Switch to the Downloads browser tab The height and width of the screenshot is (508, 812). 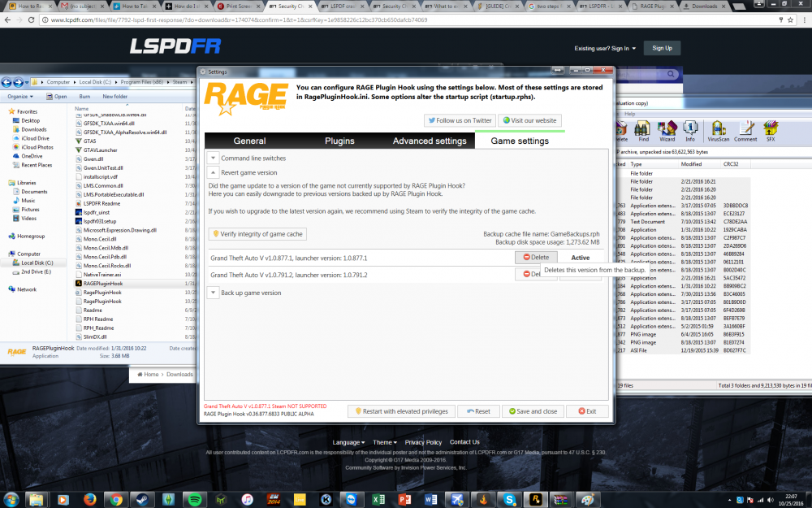705,7
